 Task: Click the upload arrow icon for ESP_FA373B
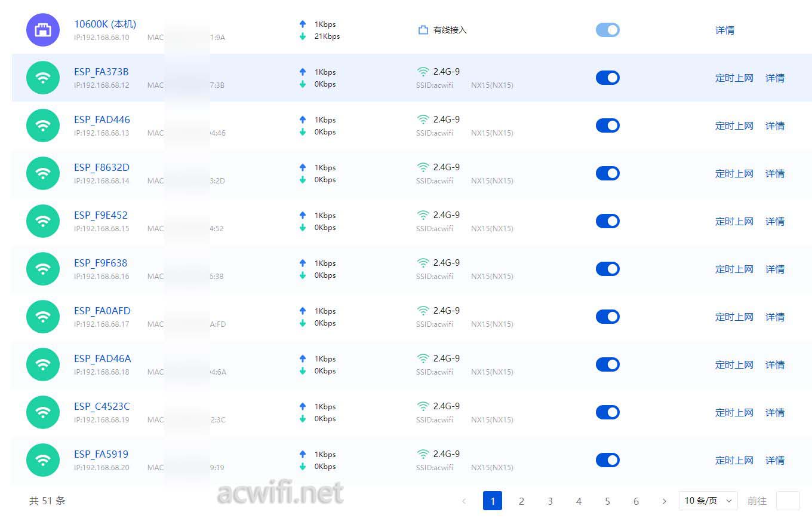click(303, 72)
